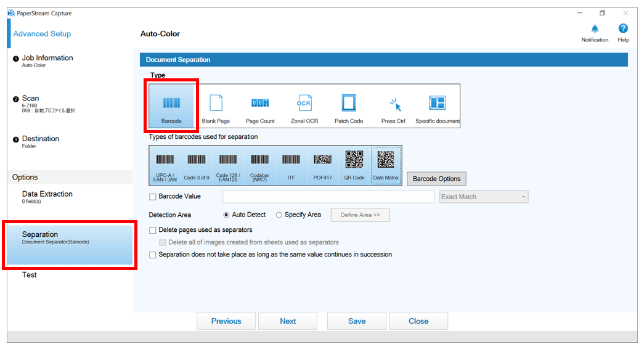This screenshot has width=644, height=349.
Task: Toggle the PDF417 barcode type
Action: click(323, 165)
